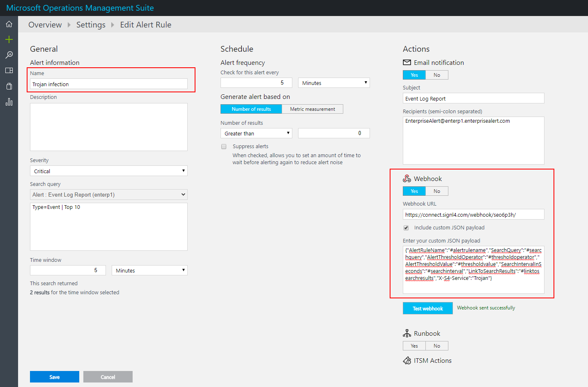This screenshot has width=588, height=387.
Task: Open the Greater than operator dropdown
Action: coord(256,133)
